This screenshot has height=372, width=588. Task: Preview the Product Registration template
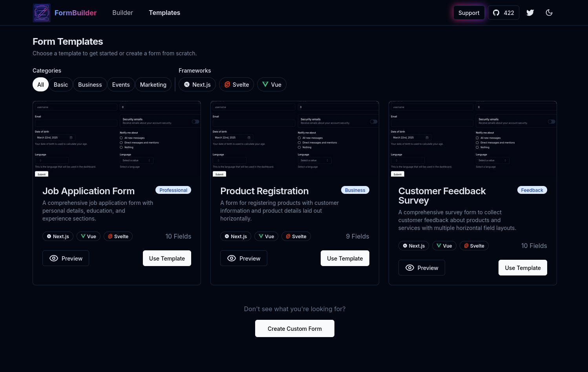coord(244,258)
